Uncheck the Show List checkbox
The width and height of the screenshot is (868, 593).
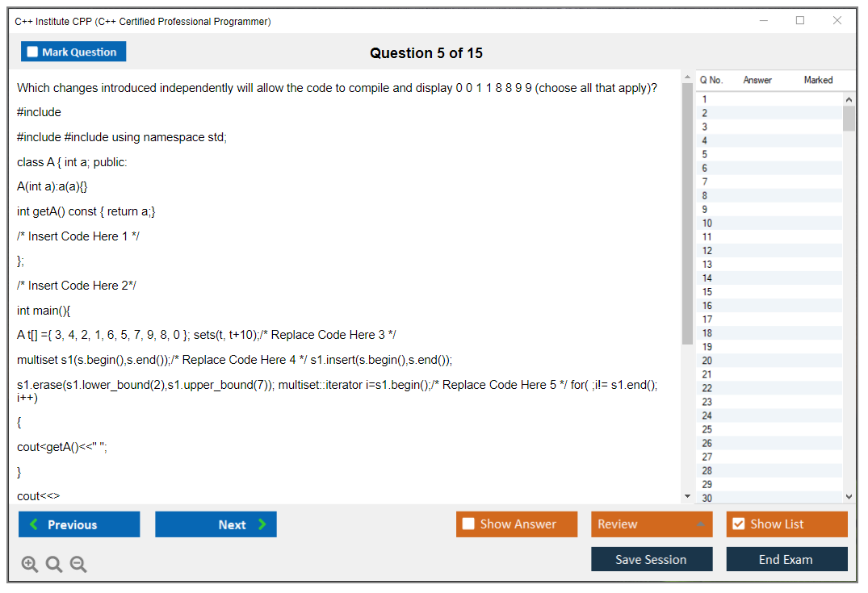[x=738, y=524]
